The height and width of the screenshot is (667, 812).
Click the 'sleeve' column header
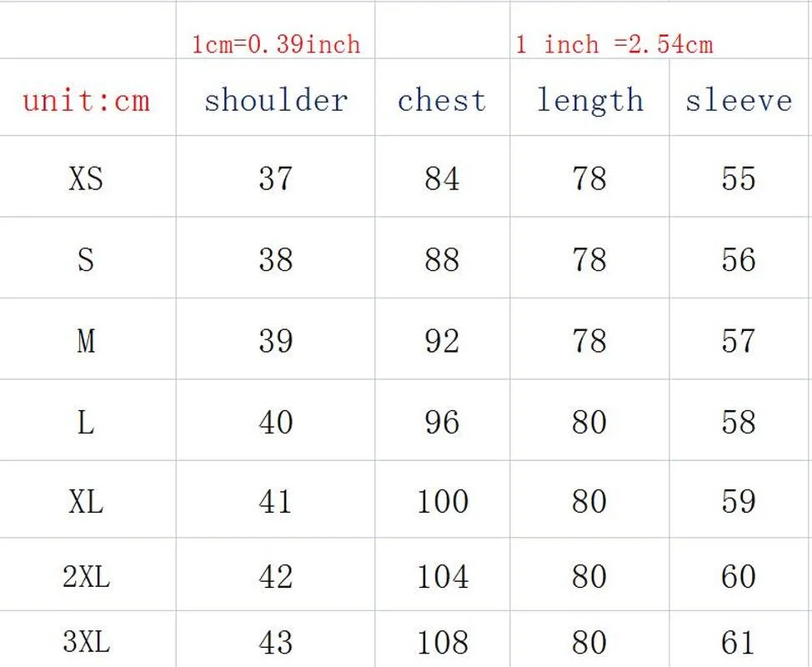click(x=739, y=101)
